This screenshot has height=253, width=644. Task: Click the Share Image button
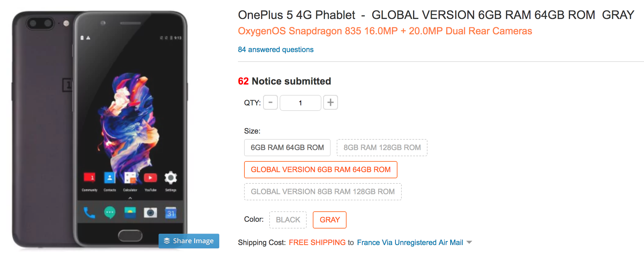pos(189,241)
